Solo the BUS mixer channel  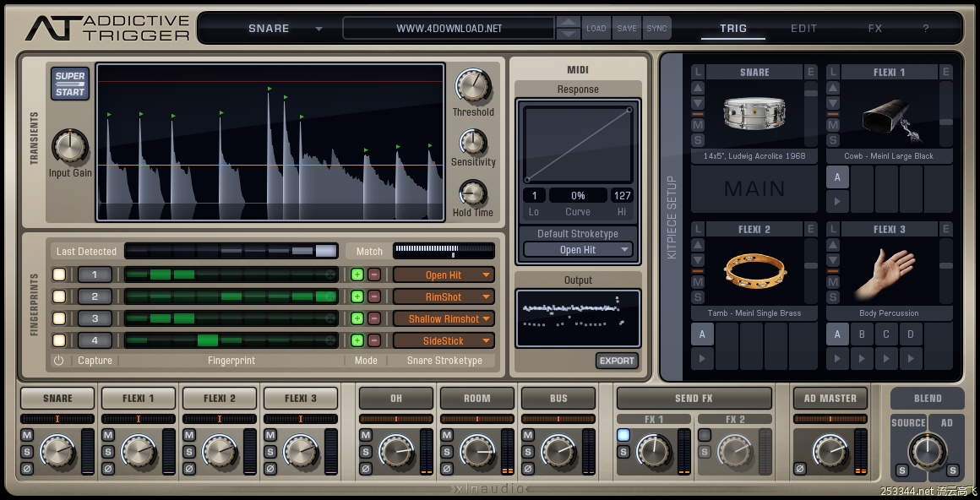tap(528, 451)
